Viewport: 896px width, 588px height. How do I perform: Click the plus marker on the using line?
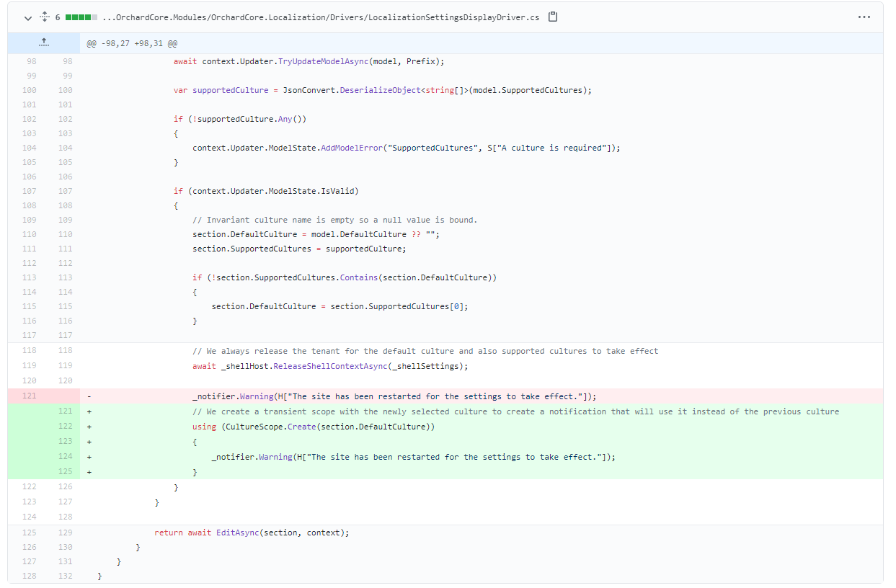click(x=89, y=427)
